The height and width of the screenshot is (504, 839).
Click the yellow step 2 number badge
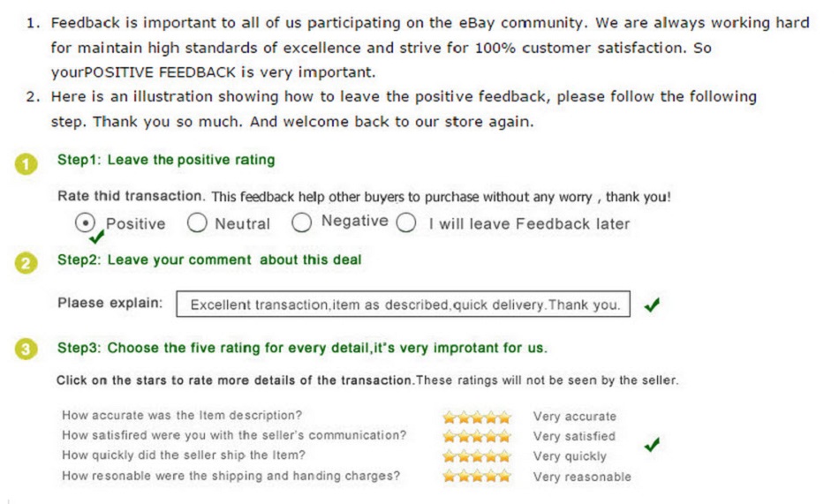pyautogui.click(x=26, y=263)
